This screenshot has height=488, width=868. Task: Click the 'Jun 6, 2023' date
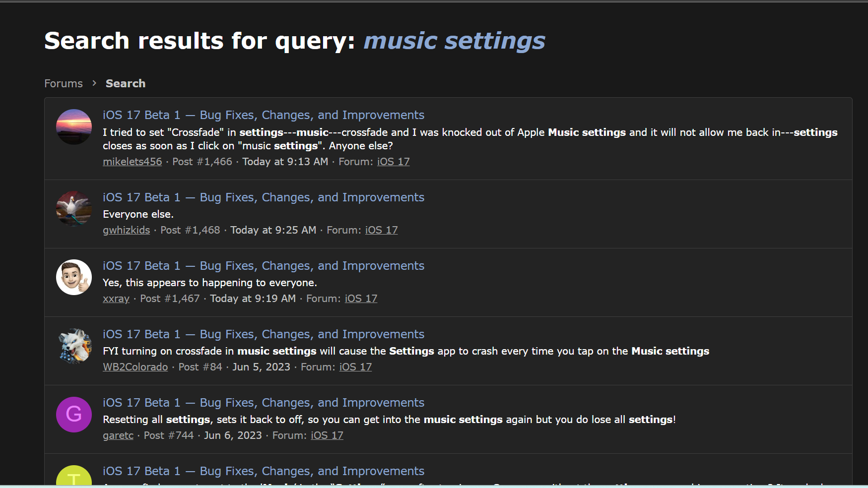pos(233,435)
